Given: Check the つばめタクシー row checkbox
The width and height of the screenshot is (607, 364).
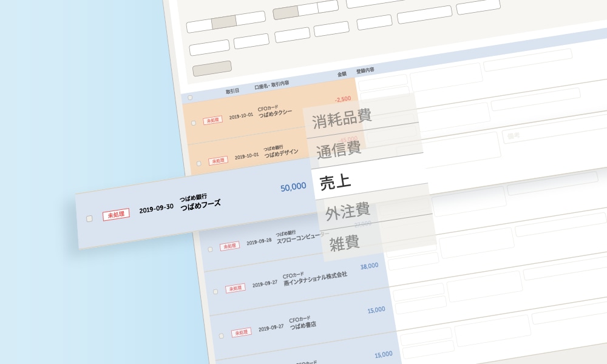Looking at the screenshot, I should click(x=194, y=123).
